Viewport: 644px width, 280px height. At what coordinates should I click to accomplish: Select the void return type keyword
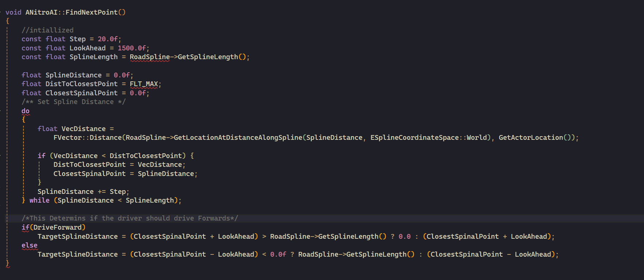coord(13,12)
